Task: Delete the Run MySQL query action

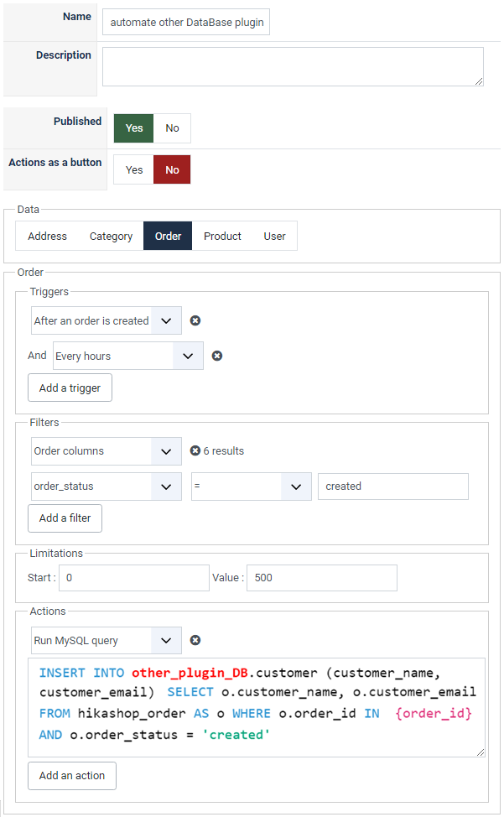Action: click(x=195, y=640)
